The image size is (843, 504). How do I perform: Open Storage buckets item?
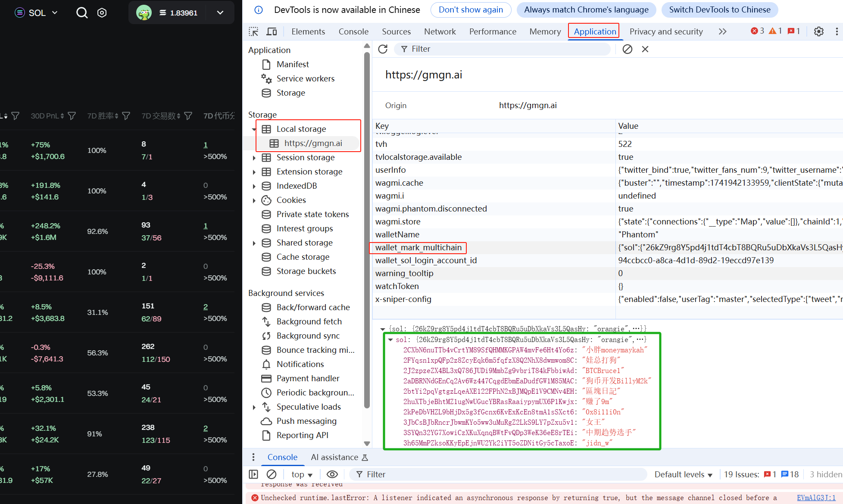point(306,271)
